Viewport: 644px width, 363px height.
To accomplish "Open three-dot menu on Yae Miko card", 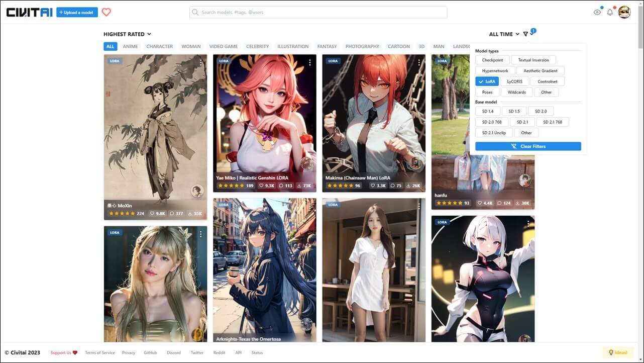I will [x=310, y=63].
